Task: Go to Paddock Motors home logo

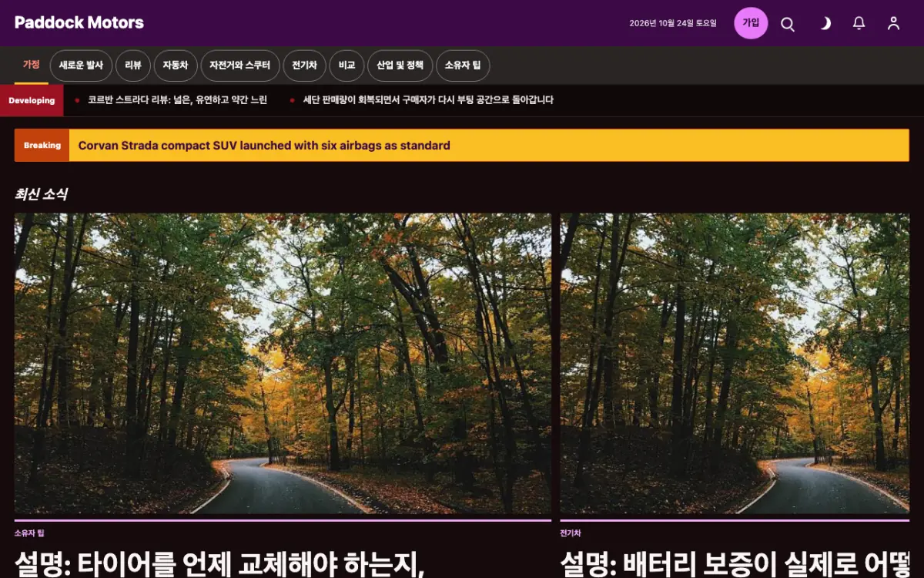Action: 79,22
